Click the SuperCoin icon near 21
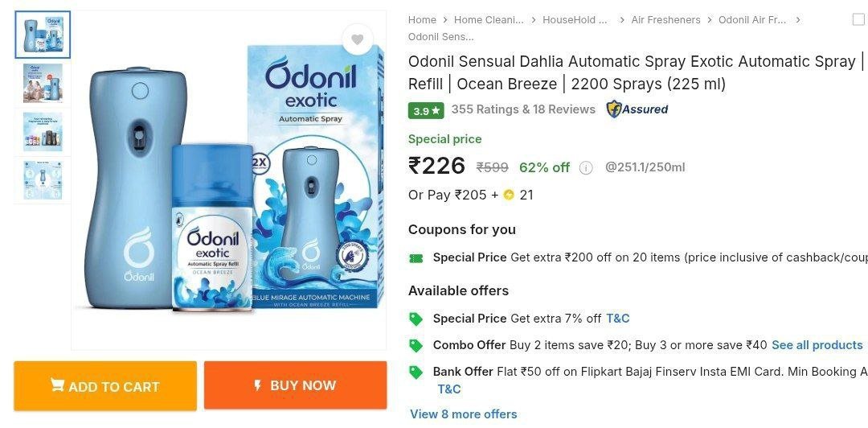The height and width of the screenshot is (428, 868). [x=509, y=195]
